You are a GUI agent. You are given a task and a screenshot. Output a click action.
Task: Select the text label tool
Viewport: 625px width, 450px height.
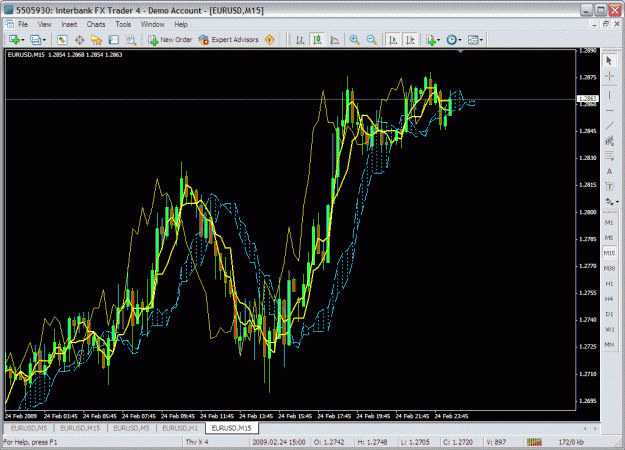pyautogui.click(x=609, y=186)
